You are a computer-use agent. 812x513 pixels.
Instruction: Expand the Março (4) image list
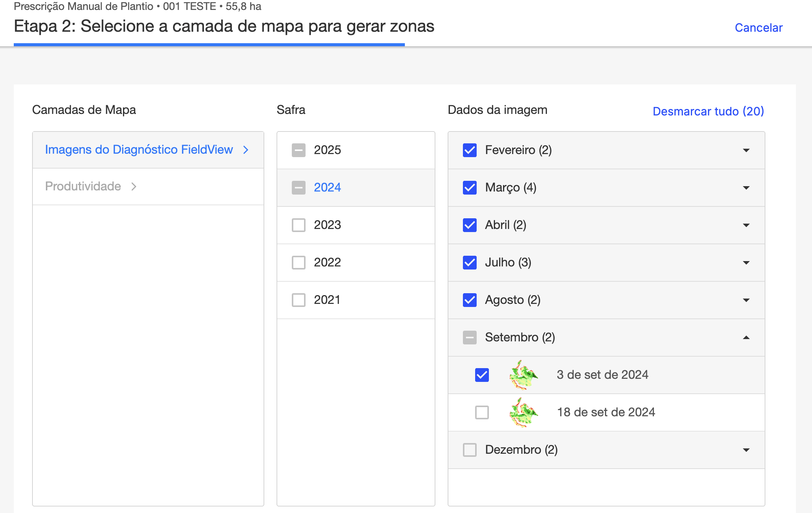[x=746, y=188]
